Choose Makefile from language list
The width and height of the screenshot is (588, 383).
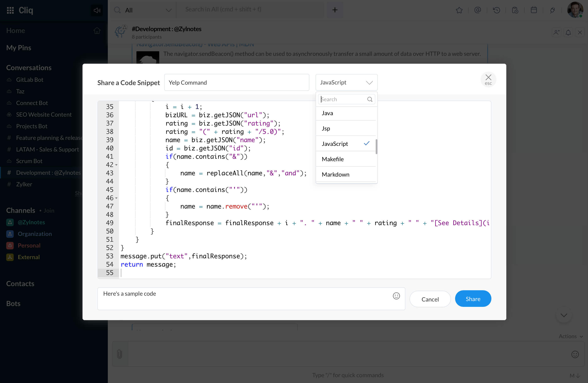tap(333, 159)
